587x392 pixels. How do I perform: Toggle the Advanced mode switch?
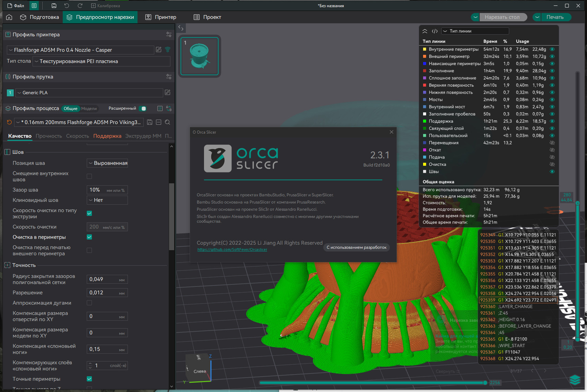click(143, 109)
